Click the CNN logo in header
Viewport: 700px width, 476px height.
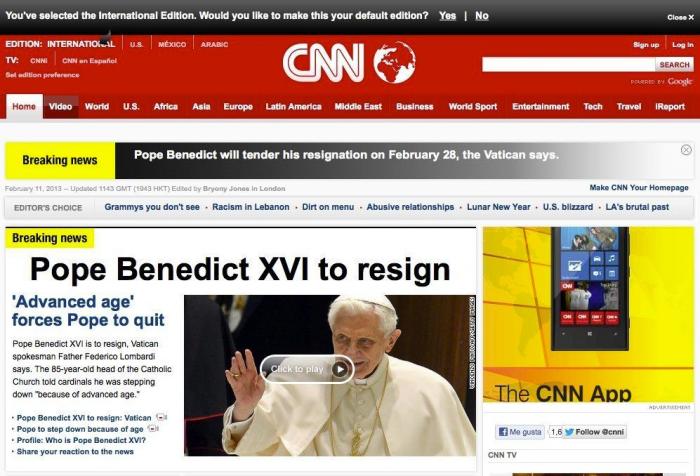(324, 63)
